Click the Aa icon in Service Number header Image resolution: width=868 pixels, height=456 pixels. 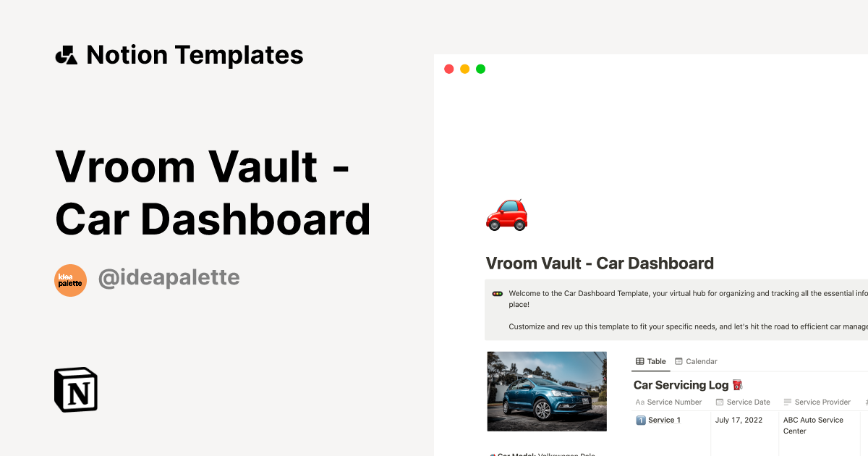click(640, 401)
